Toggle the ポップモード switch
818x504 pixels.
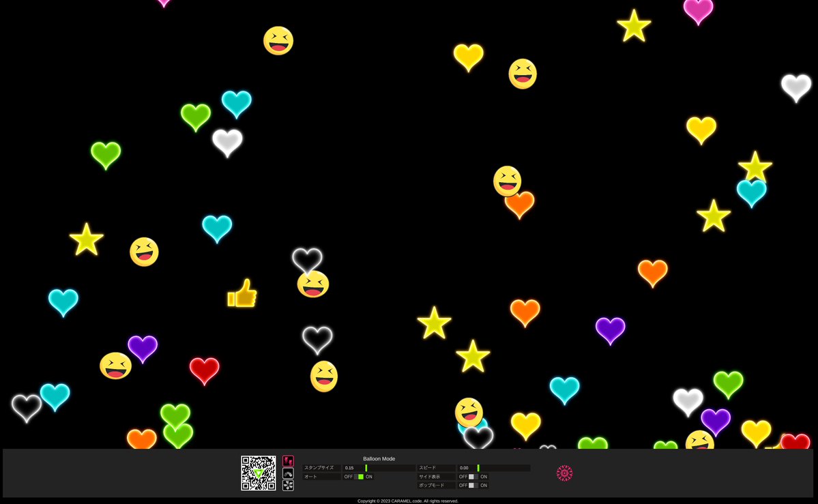pos(473,485)
